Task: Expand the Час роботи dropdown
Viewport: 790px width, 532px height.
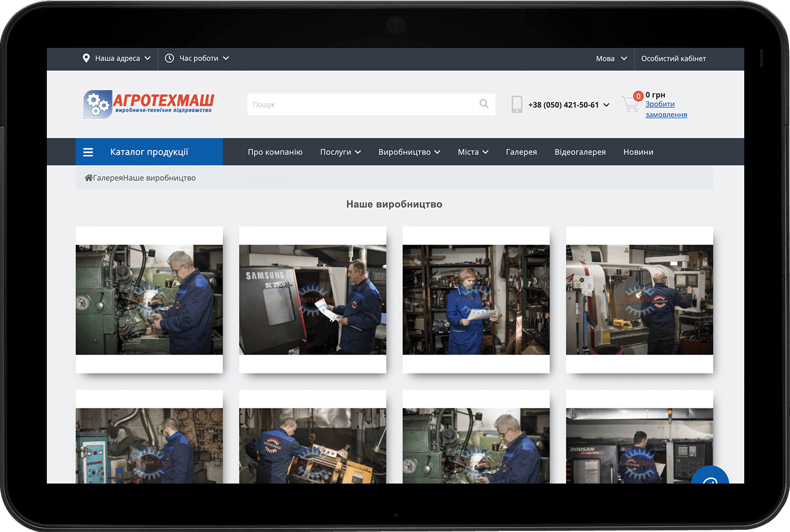Action: coord(204,58)
